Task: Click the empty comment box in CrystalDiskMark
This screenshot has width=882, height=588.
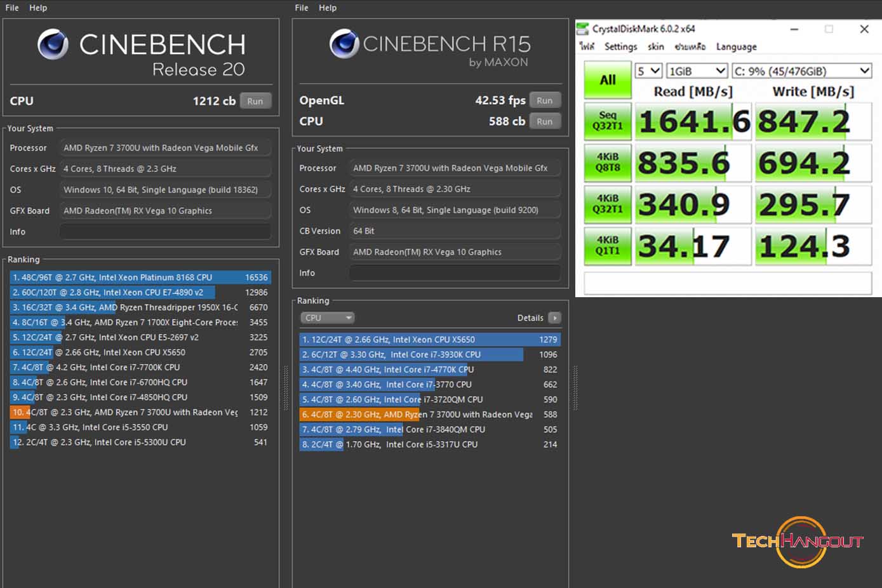Action: click(x=728, y=283)
